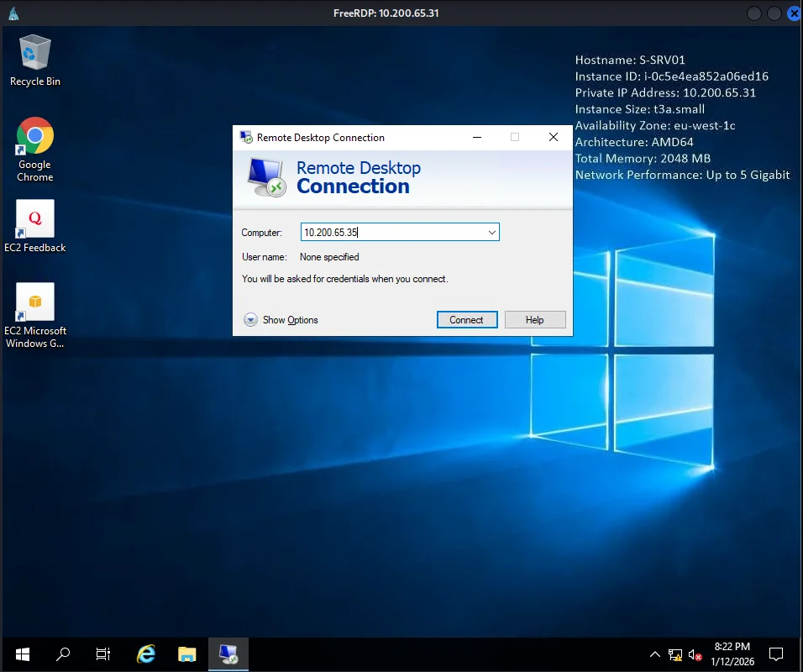
Task: Click Remote Desktop Connection taskbar button
Action: coord(228,654)
